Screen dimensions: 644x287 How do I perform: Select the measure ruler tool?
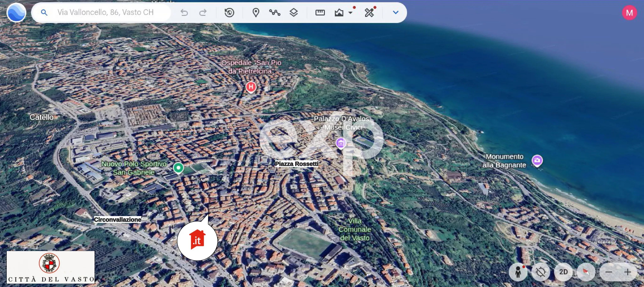coord(320,12)
